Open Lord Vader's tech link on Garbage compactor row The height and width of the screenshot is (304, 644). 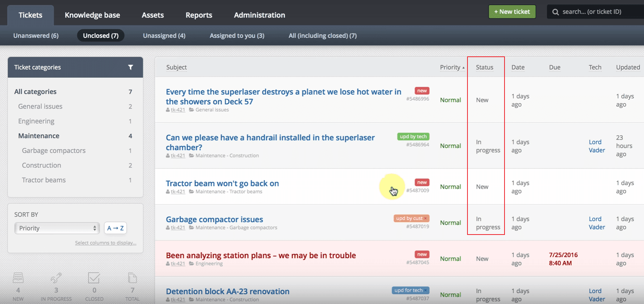[597, 223]
